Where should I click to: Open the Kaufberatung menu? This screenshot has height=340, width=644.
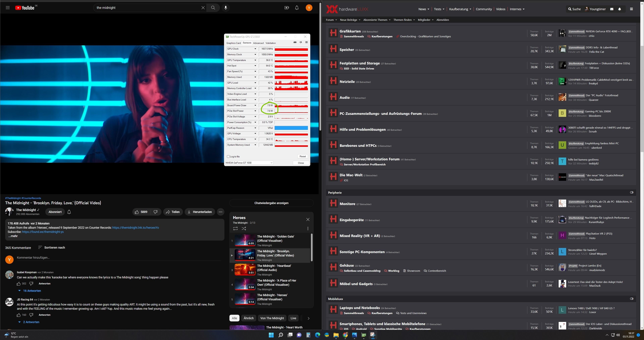click(460, 9)
